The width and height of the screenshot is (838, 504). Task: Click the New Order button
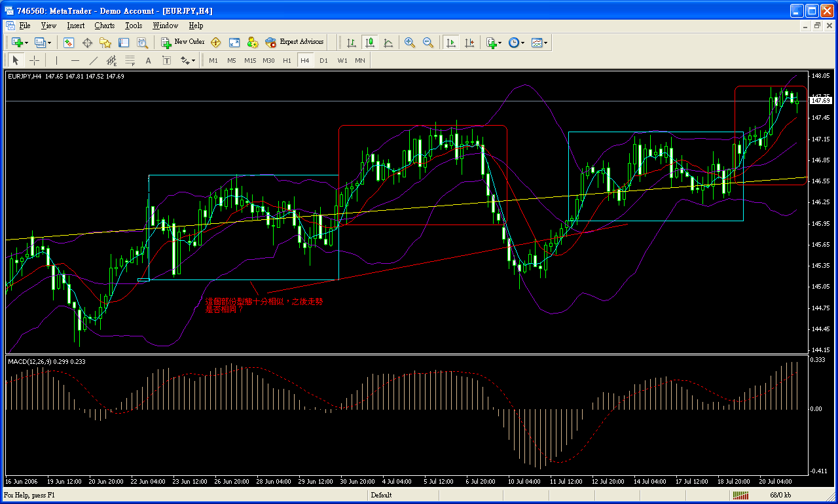pos(183,42)
